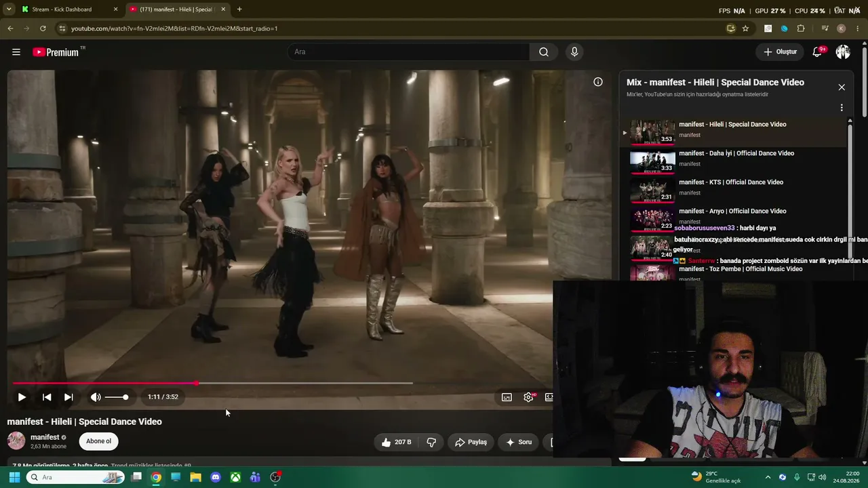Screen dimensions: 868x488
Task: Share the video via Paylaş
Action: [x=471, y=442]
